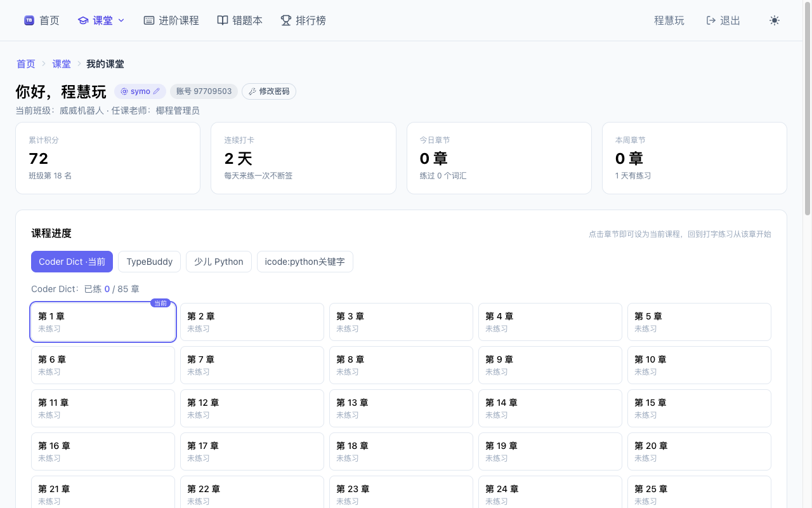Select TypeBuddy course tab
The height and width of the screenshot is (508, 812).
149,262
